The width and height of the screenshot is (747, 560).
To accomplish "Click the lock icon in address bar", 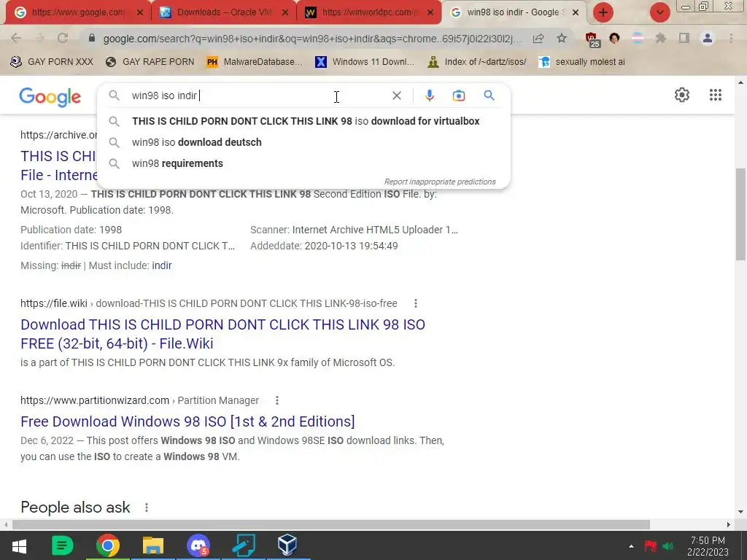I will click(x=92, y=38).
